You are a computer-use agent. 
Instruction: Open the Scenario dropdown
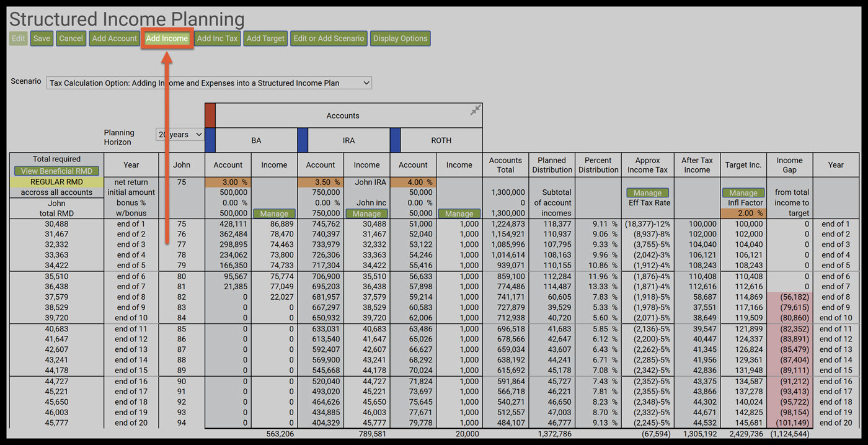point(209,83)
